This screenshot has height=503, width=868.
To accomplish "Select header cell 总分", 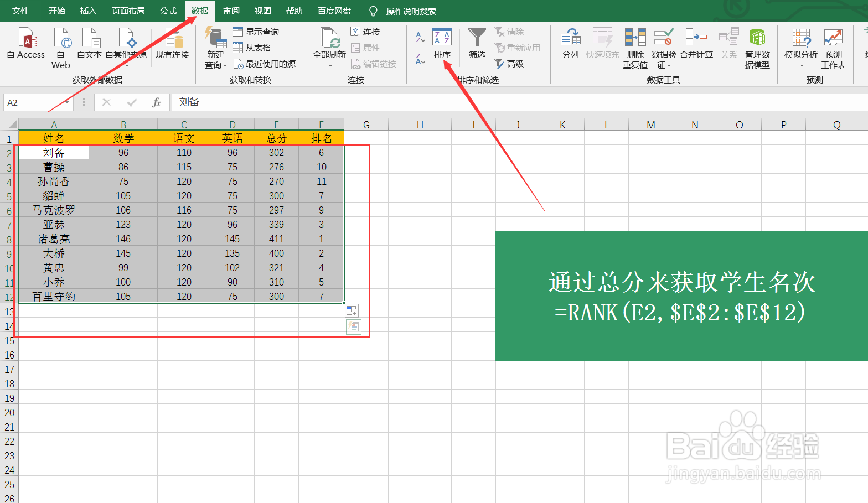I will coord(276,138).
